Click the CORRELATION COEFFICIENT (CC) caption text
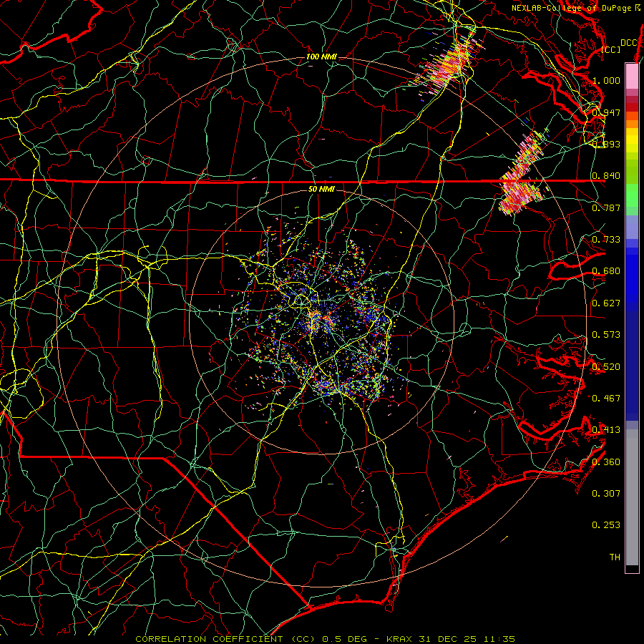Screen dimensions: 644x644 pos(225,639)
